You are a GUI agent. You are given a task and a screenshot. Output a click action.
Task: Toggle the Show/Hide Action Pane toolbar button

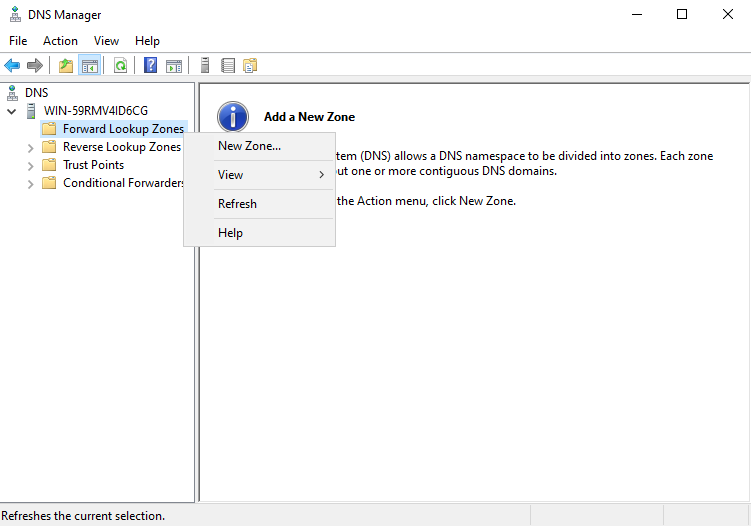[174, 66]
